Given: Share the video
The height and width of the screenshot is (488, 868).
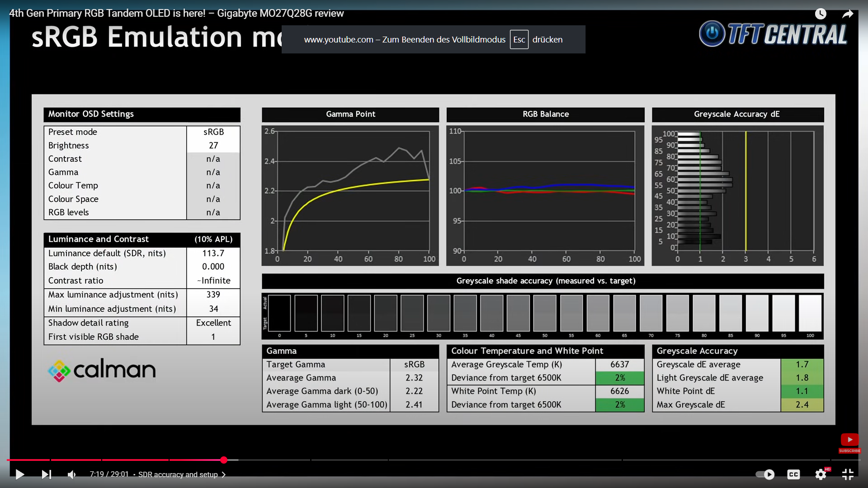Looking at the screenshot, I should [848, 14].
